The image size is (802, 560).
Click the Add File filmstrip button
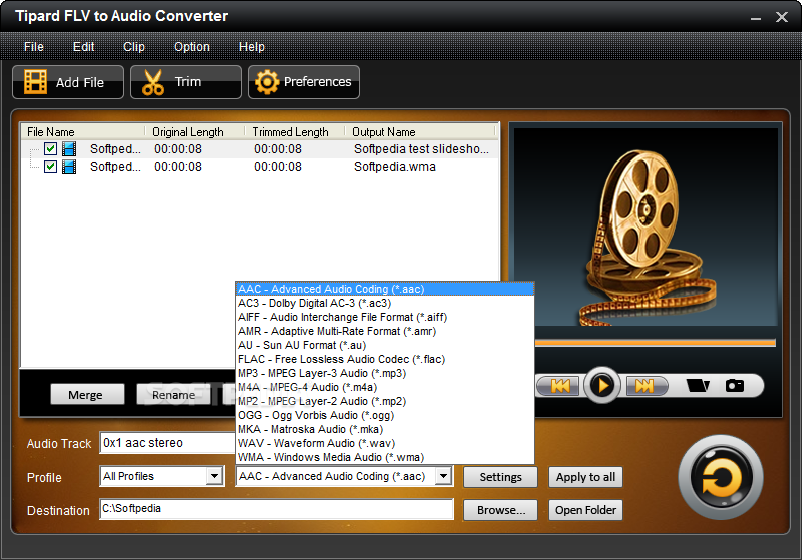click(x=68, y=82)
